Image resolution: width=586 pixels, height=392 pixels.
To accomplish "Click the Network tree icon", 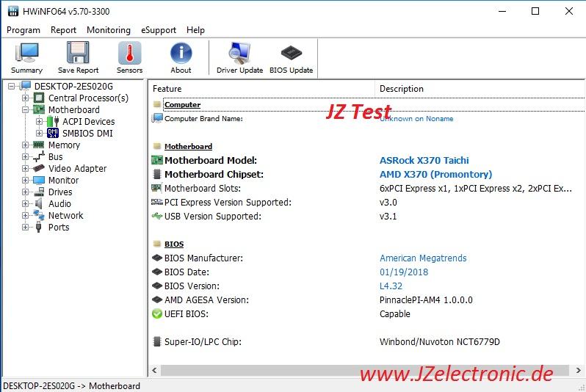I will tap(38, 215).
